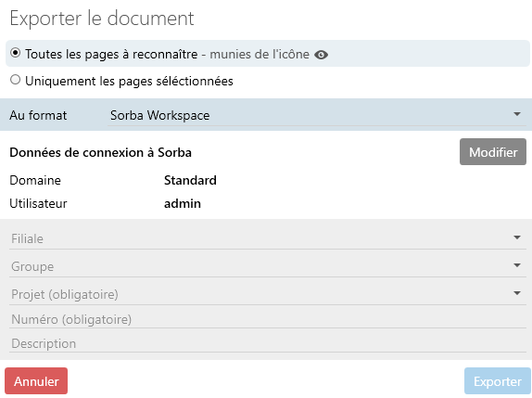Expand the Filiale dropdown

tap(268, 238)
